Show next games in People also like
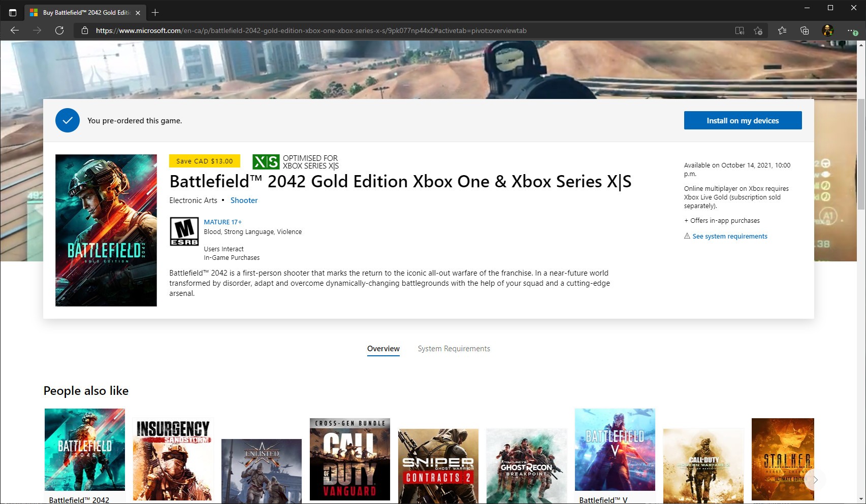Viewport: 866px width, 504px height. point(815,480)
